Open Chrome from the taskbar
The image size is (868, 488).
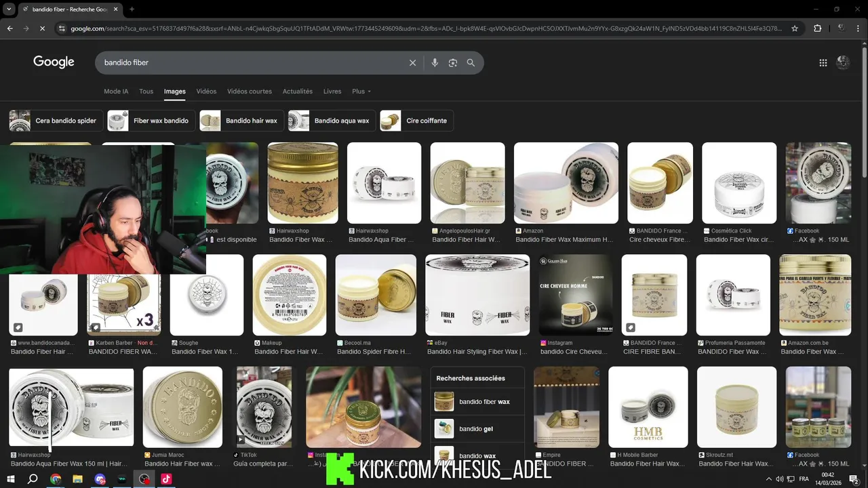click(x=56, y=479)
